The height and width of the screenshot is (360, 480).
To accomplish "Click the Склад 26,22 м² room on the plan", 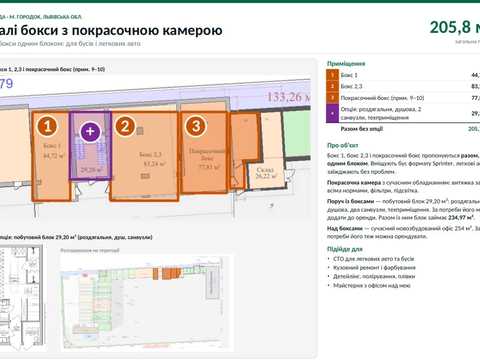I will pos(266,173).
